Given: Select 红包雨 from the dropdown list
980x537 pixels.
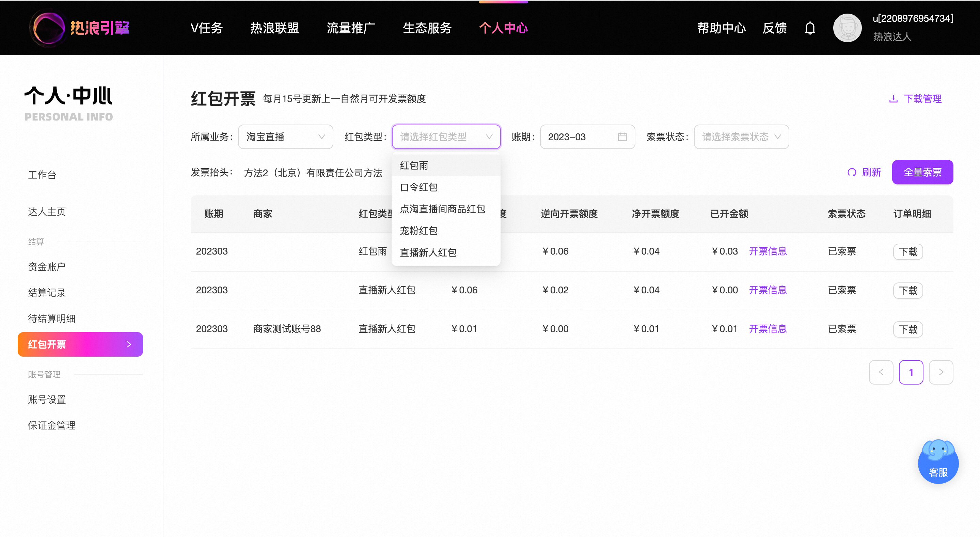Looking at the screenshot, I should 446,165.
